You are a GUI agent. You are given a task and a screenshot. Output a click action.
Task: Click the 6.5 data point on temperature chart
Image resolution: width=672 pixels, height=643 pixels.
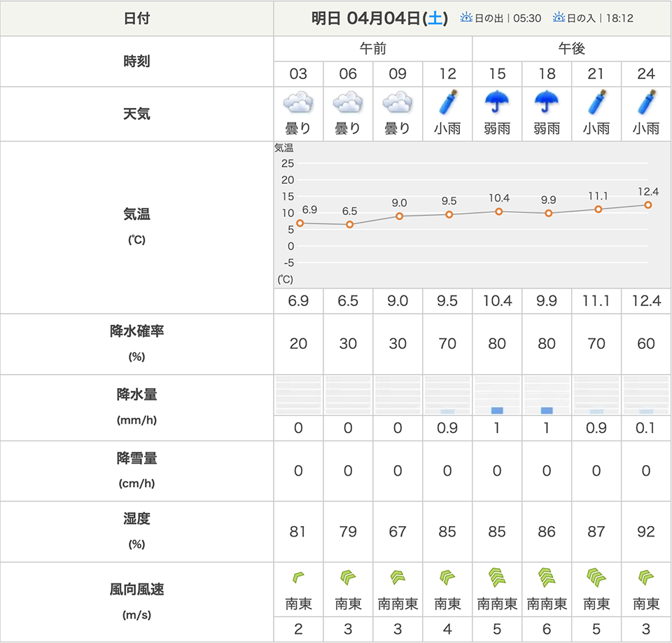point(350,224)
